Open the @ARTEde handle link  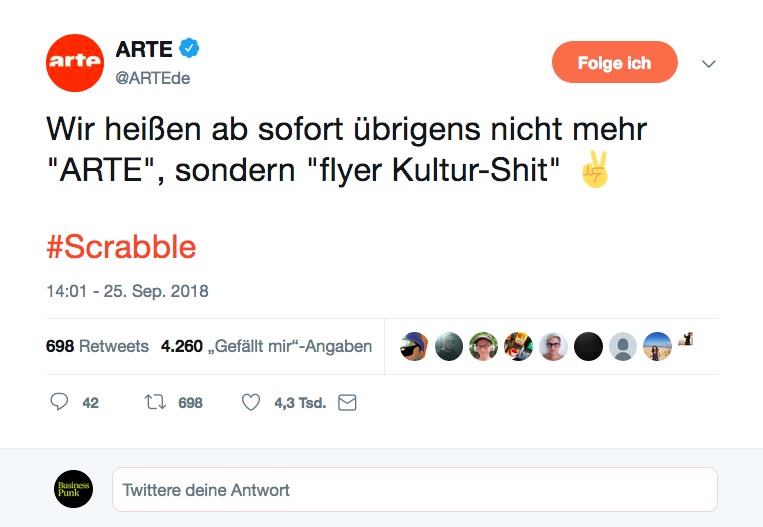[x=152, y=78]
